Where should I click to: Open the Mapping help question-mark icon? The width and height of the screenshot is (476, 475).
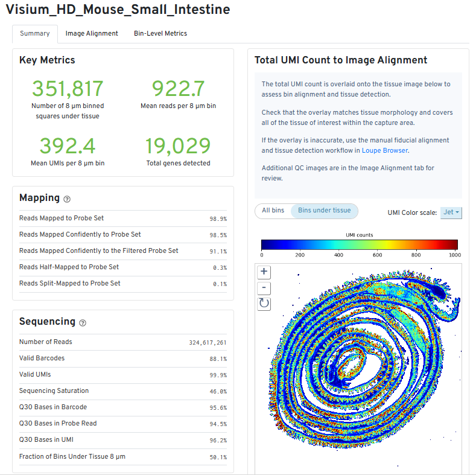(67, 199)
